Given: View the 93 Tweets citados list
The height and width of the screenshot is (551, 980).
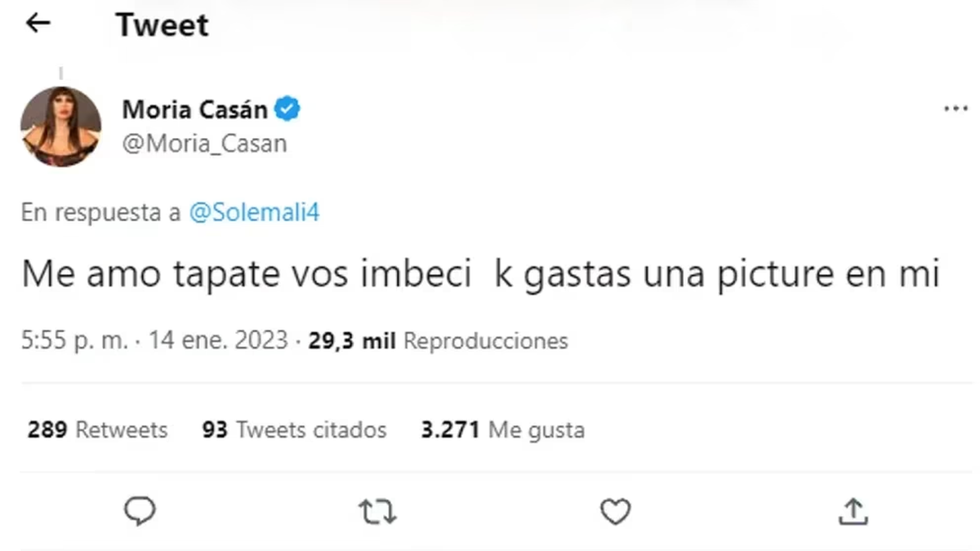Looking at the screenshot, I should [294, 429].
